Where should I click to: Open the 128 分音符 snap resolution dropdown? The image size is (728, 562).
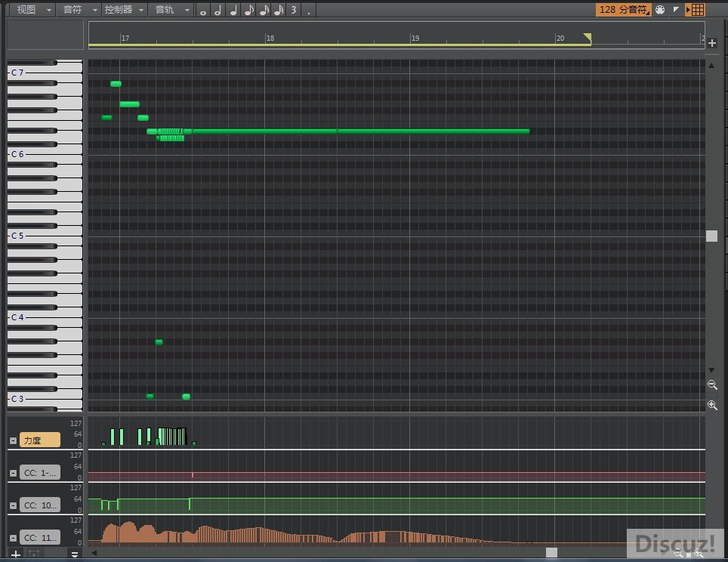(624, 10)
